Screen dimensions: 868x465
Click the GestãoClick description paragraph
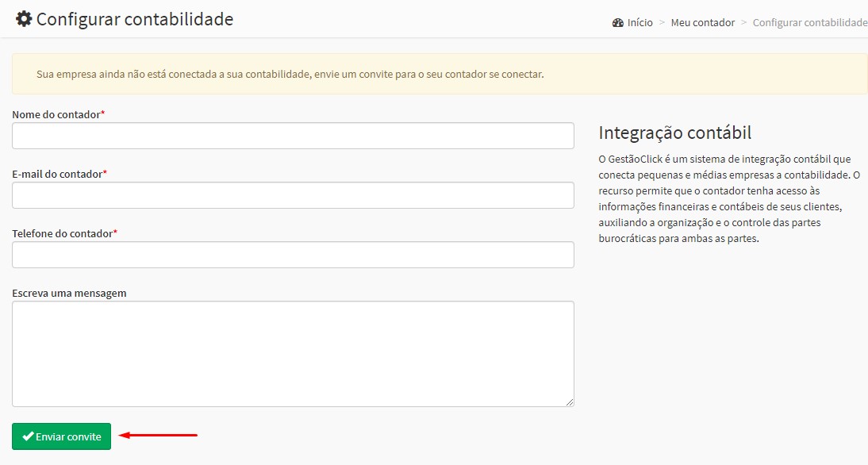[x=730, y=198]
